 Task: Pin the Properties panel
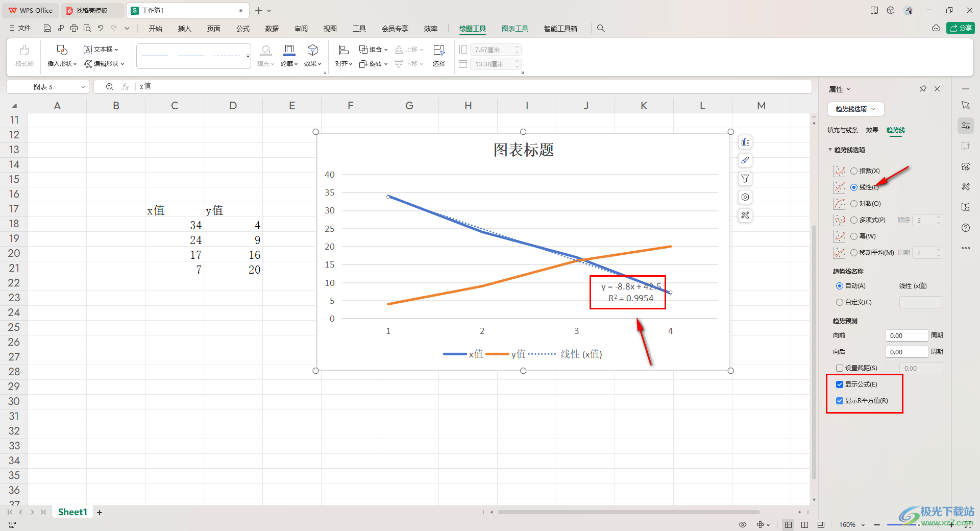pyautogui.click(x=923, y=89)
